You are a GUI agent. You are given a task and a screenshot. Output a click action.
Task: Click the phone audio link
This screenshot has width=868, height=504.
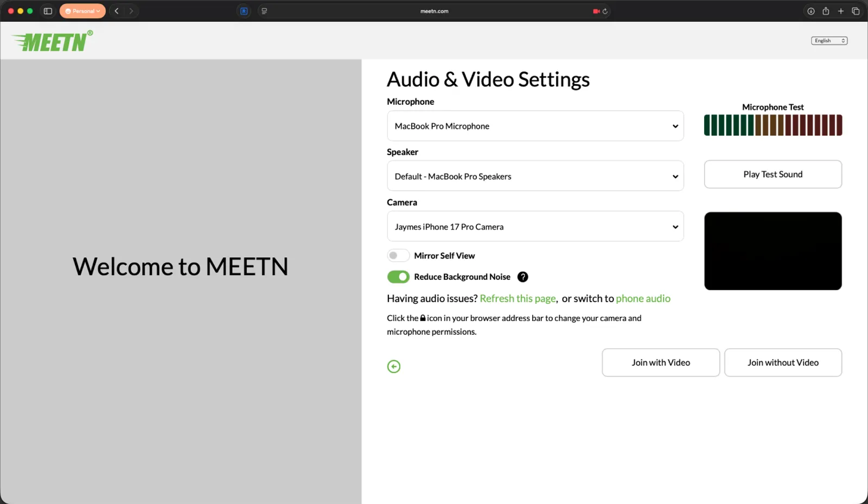pos(643,298)
